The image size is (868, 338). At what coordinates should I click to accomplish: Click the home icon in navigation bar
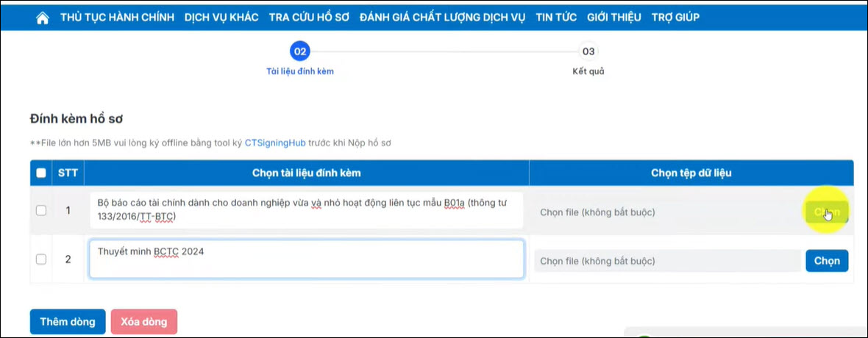pos(43,17)
